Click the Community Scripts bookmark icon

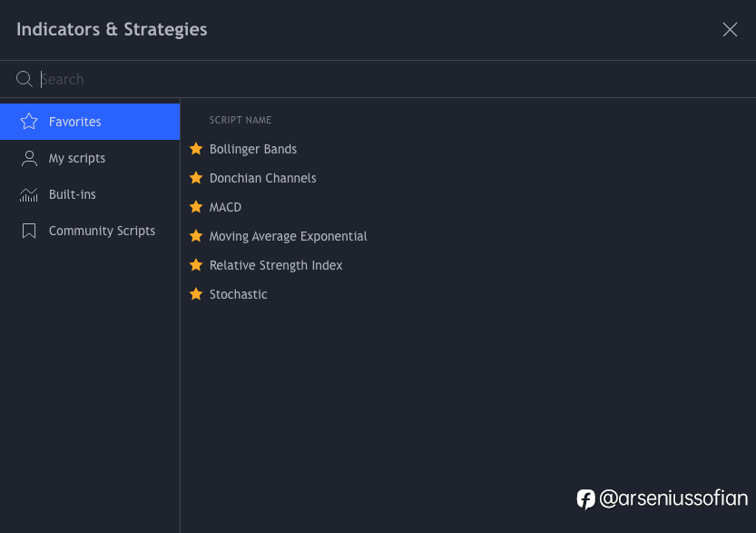(x=29, y=231)
